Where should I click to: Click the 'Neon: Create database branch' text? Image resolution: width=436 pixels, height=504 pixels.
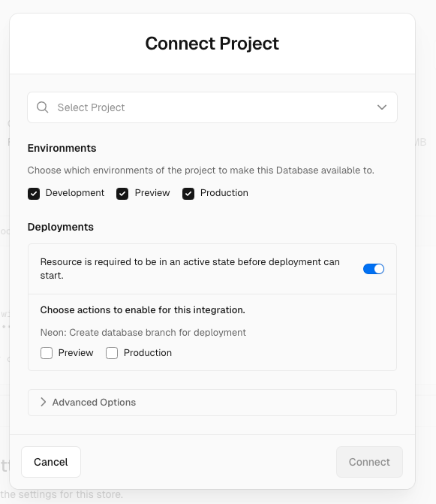pyautogui.click(x=143, y=332)
